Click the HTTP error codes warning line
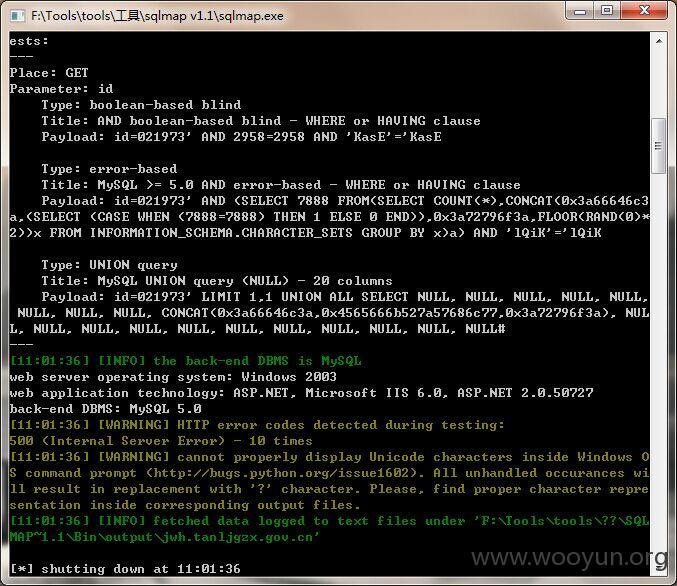The width and height of the screenshot is (677, 586). [257, 425]
